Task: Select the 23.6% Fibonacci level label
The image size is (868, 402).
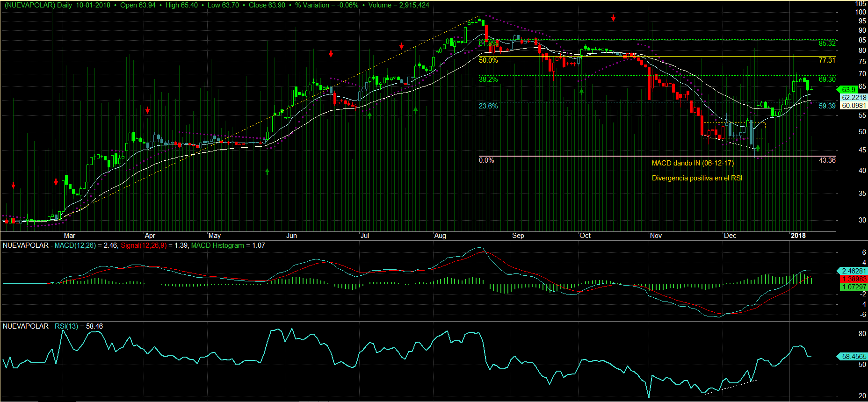Action: tap(488, 106)
